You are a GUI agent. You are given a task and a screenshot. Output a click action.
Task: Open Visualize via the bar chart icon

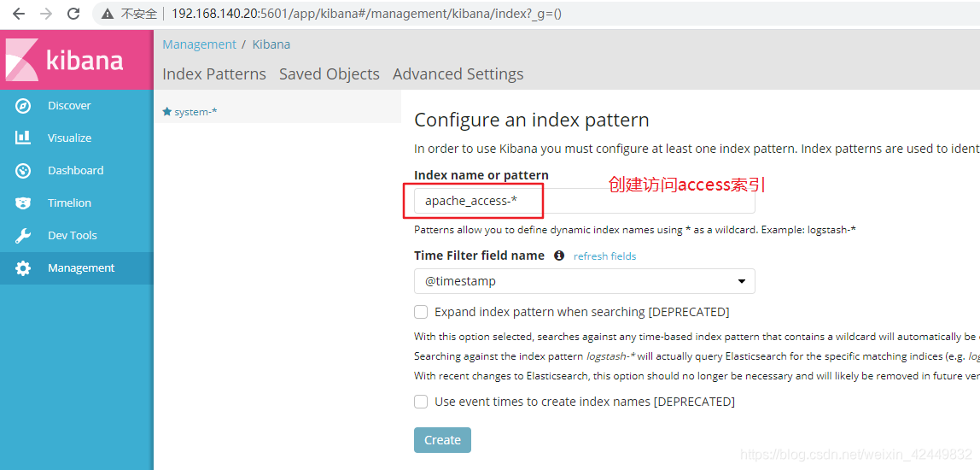tap(22, 138)
